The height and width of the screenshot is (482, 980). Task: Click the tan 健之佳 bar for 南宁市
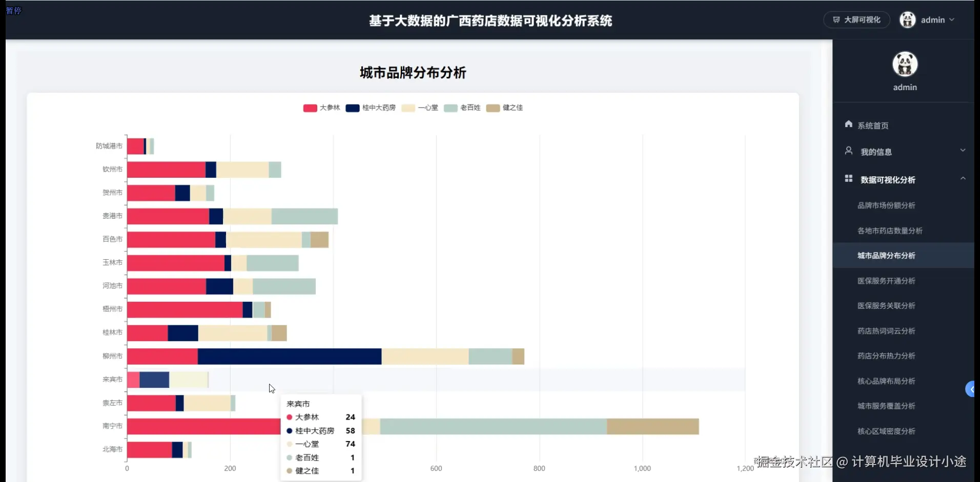[653, 427]
